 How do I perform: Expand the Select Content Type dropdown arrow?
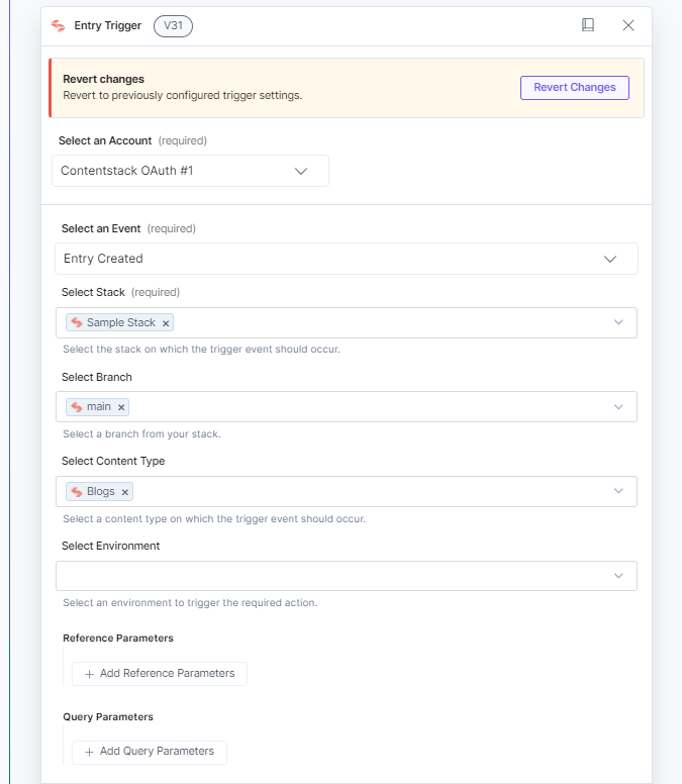click(x=618, y=491)
